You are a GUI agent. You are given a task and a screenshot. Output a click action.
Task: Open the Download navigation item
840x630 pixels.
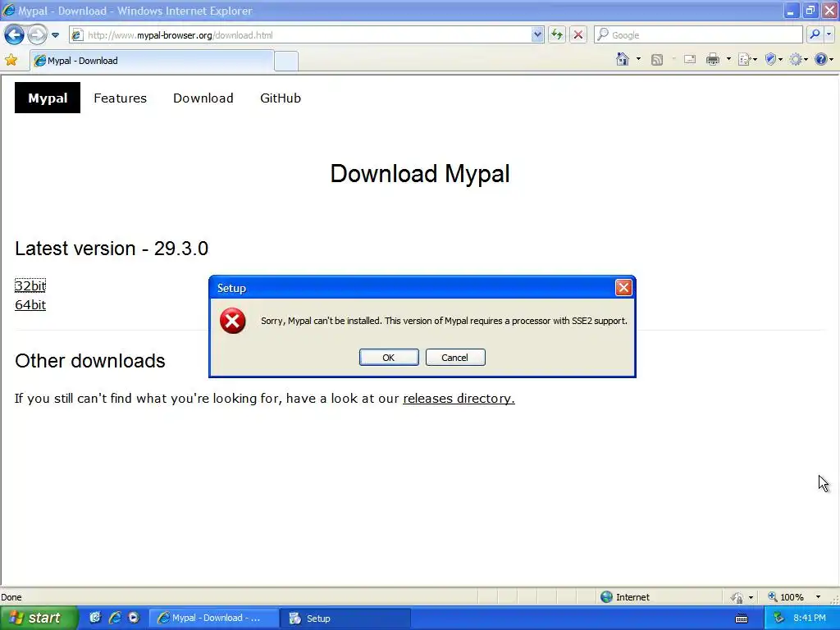pos(203,98)
